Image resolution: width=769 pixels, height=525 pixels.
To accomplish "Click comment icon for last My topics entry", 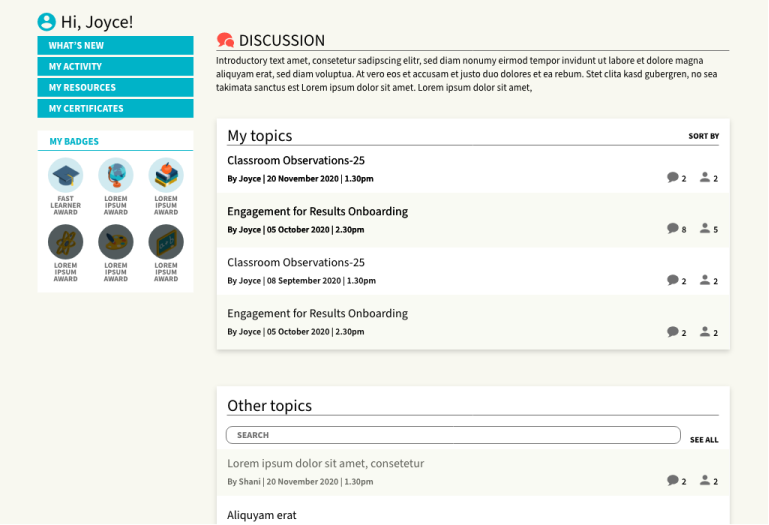I will 672,332.
